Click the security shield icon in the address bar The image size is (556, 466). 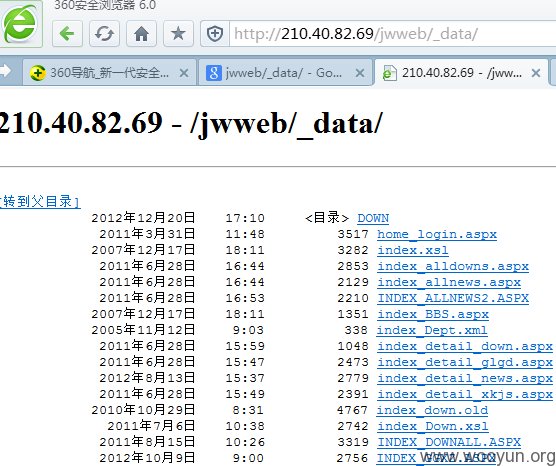[215, 34]
